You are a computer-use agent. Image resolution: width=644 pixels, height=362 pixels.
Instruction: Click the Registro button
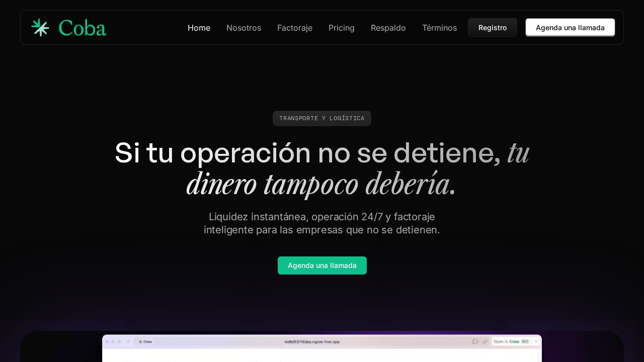(493, 27)
